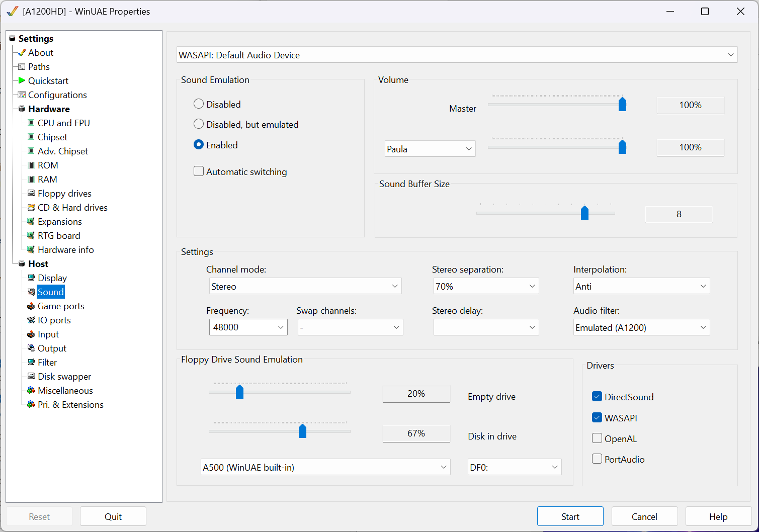Click the CD & Hard drives icon
This screenshot has height=532, width=759.
pyautogui.click(x=31, y=208)
